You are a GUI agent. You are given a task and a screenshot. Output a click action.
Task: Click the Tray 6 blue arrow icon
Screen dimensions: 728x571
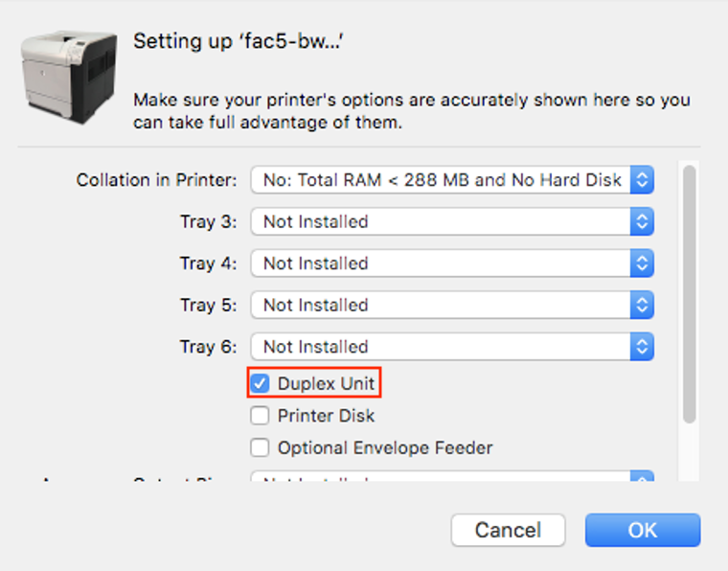tap(642, 347)
